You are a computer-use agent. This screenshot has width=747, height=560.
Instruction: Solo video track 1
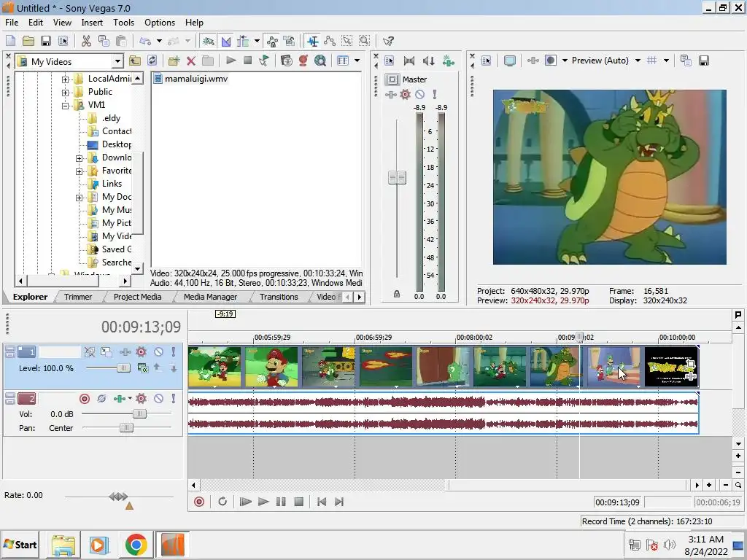[174, 352]
